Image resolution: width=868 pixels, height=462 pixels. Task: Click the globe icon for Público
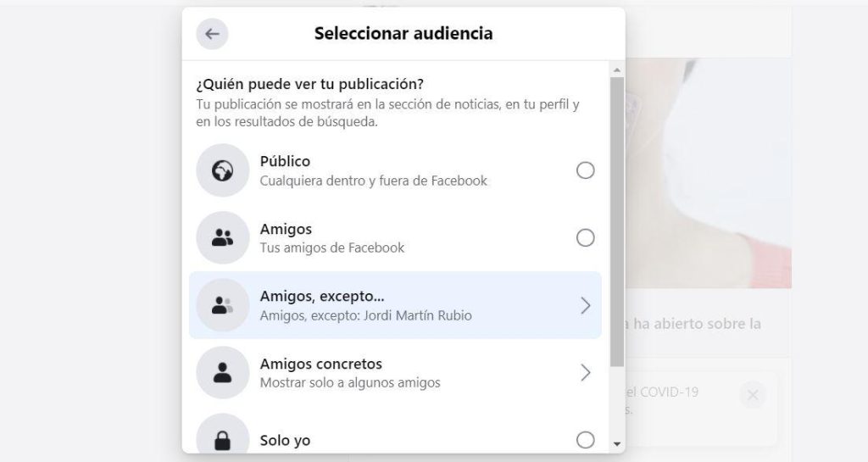(x=223, y=170)
